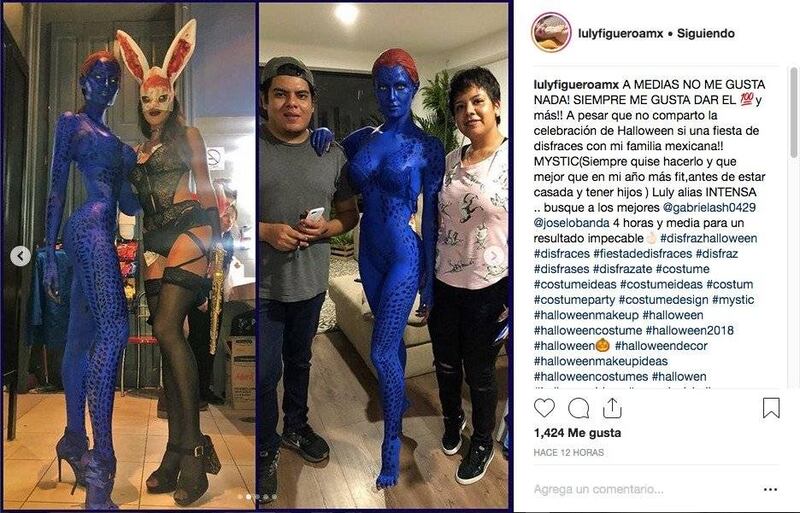800x513 pixels.
Task: Open the #disfrazhalloween hashtag
Action: 708,238
